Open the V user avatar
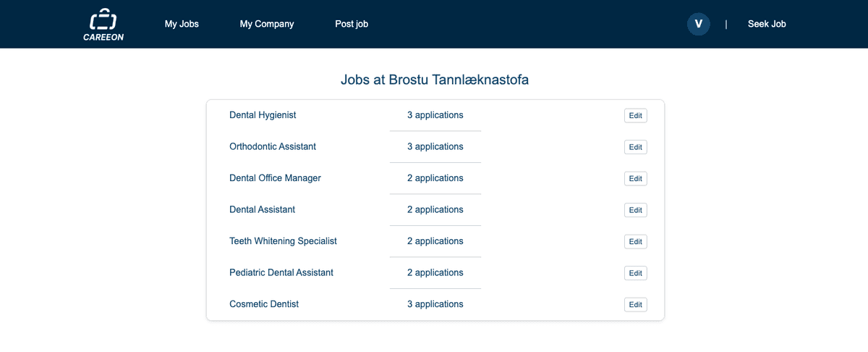 click(698, 24)
